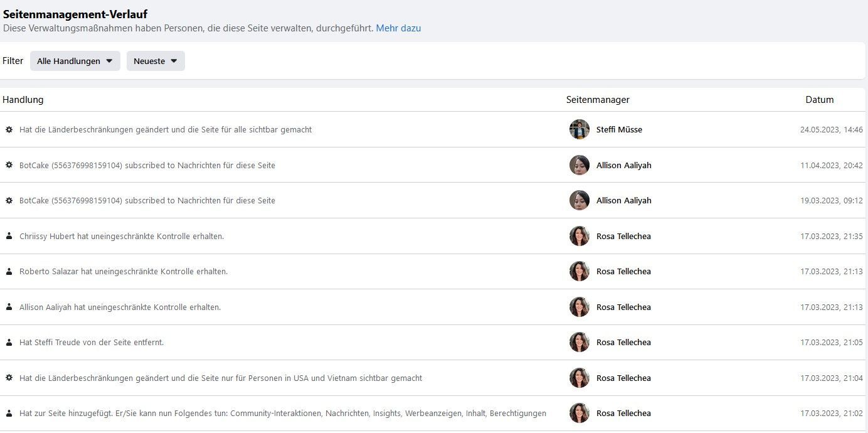Screen dimensions: 868x433
Task: Click the person icon on the bottom 'Hat zur Seite hinzugefügt' row
Action: point(9,413)
